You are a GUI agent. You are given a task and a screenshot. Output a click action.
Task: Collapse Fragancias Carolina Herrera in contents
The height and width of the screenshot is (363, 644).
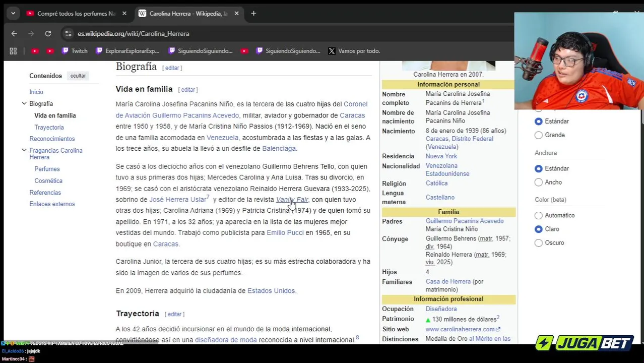pyautogui.click(x=24, y=150)
